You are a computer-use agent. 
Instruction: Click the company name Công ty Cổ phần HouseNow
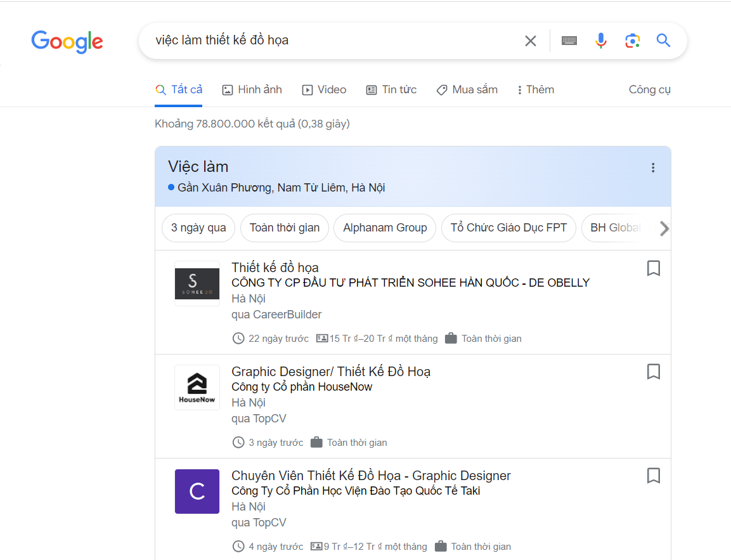click(x=302, y=387)
